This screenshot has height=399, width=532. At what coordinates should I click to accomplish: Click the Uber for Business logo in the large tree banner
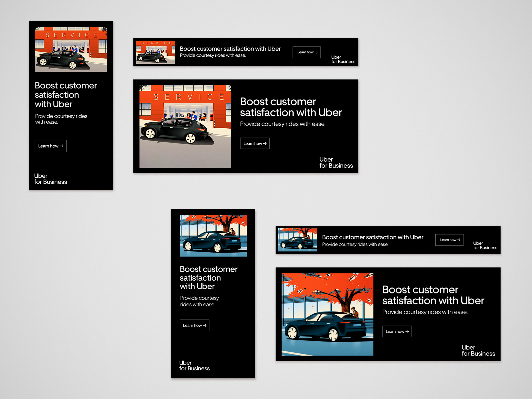(x=478, y=351)
